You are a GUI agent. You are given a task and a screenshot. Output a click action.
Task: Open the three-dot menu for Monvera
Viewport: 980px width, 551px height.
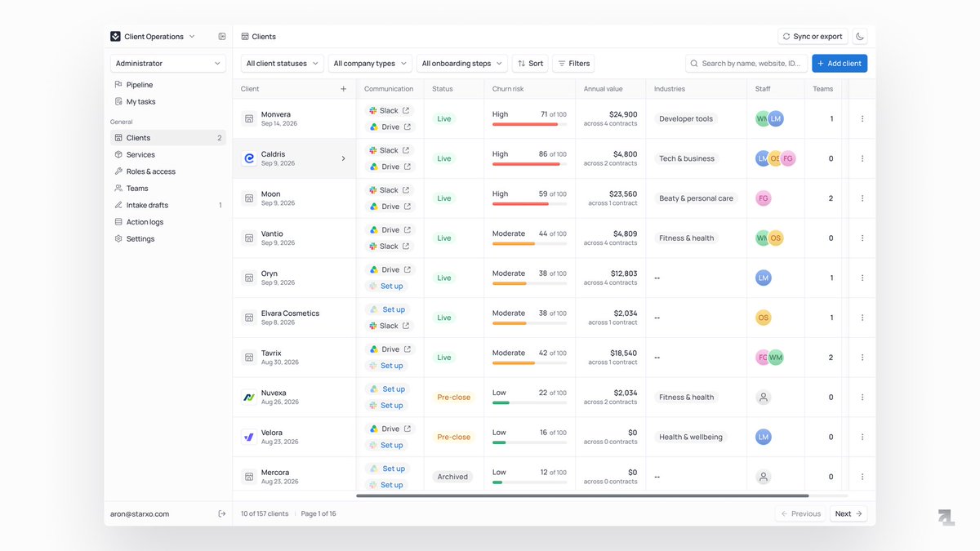coord(862,119)
